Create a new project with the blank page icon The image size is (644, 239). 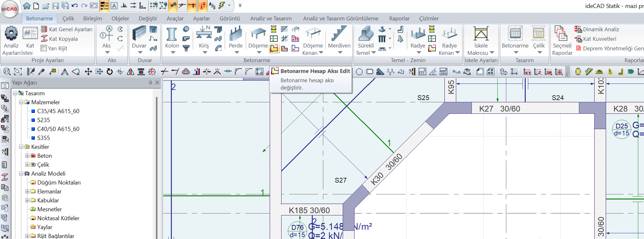[x=36, y=5]
